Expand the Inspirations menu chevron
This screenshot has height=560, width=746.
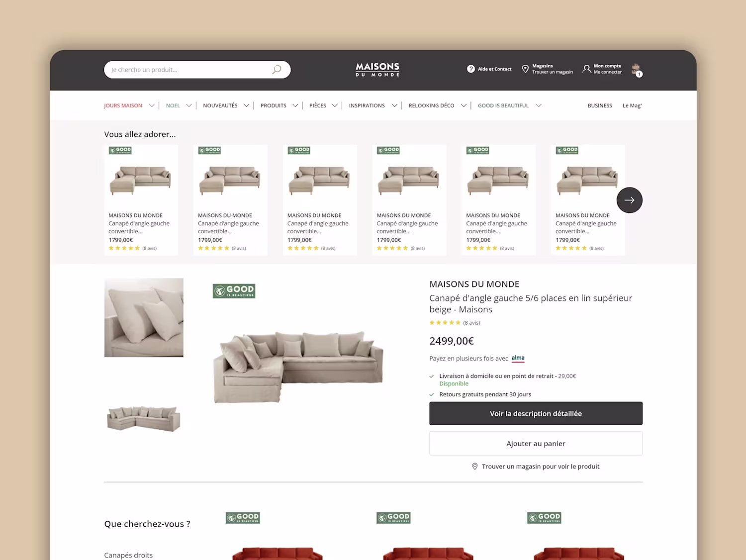coord(394,105)
